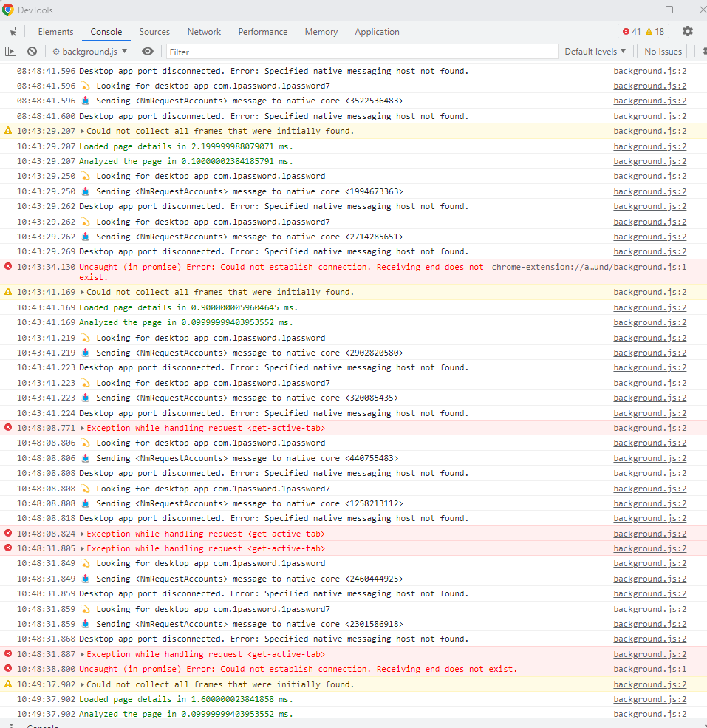Open the background.js context dropdown
Viewport: 707px width, 728px height.
89,52
